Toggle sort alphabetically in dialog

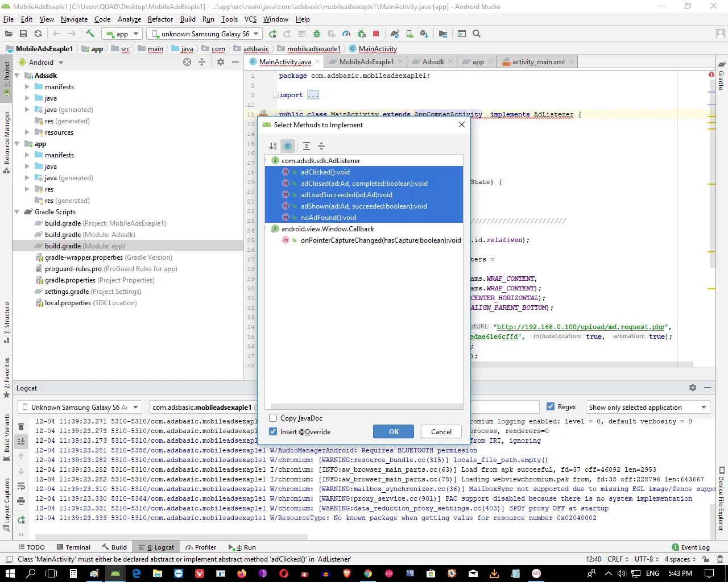coord(273,146)
